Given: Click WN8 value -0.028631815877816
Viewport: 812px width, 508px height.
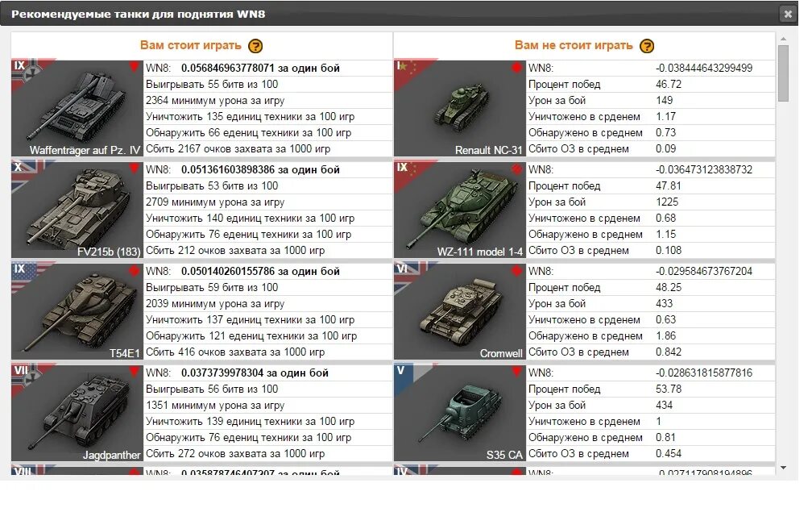Looking at the screenshot, I should [704, 373].
